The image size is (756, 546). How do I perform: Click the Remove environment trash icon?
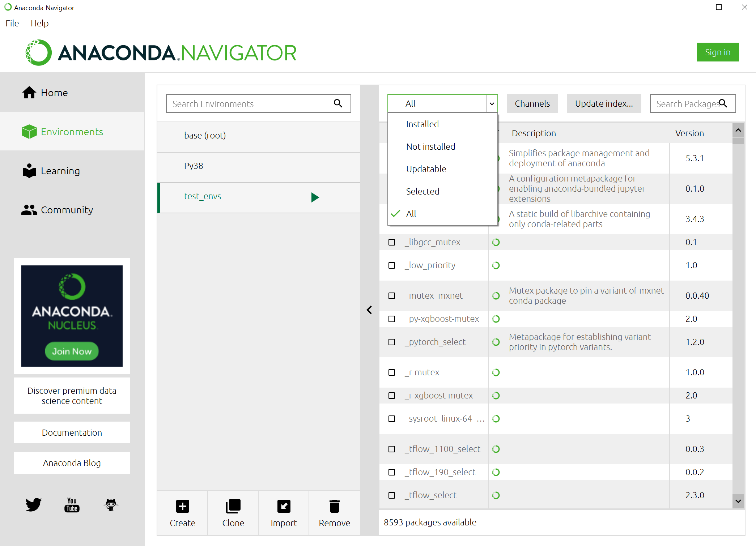coord(334,506)
